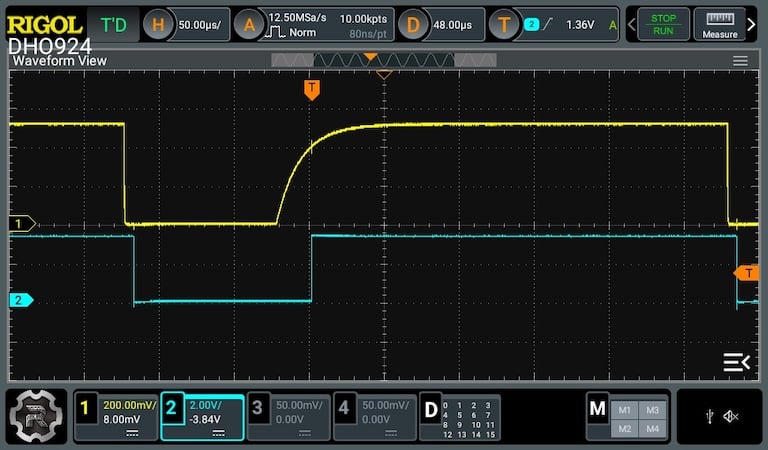Open delay D settings circle
Image resolution: width=768 pixels, height=450 pixels.
(413, 24)
